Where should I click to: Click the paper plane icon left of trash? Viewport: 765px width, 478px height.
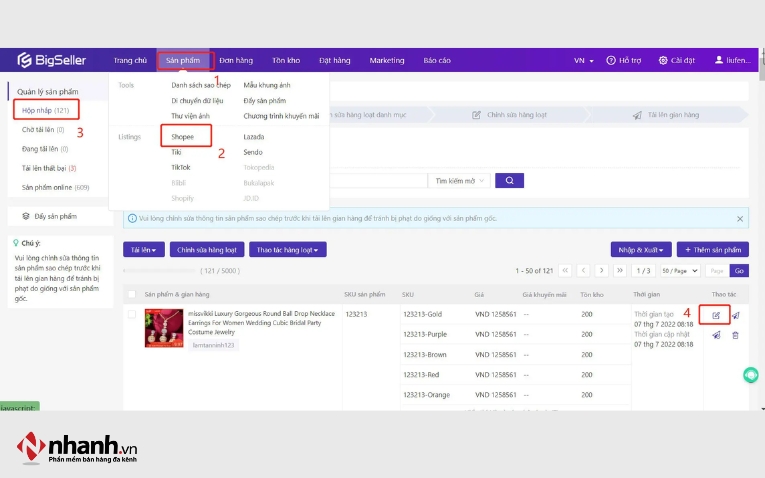716,335
